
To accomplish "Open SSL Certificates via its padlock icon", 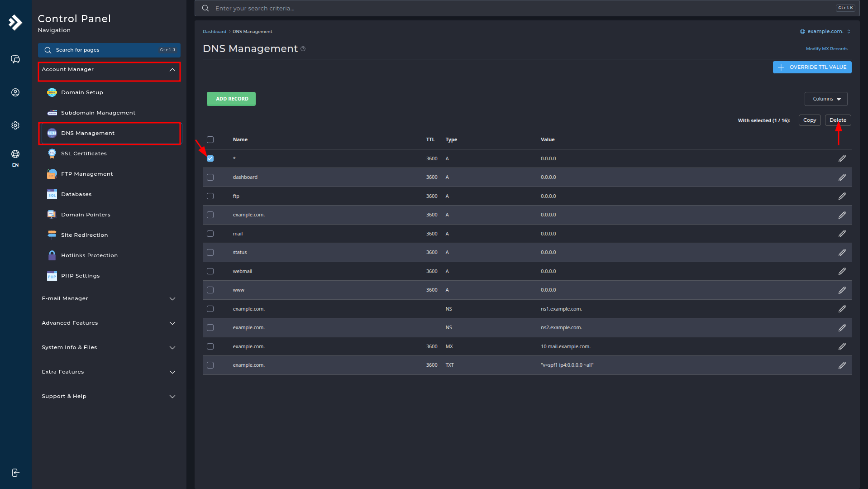I will point(52,153).
